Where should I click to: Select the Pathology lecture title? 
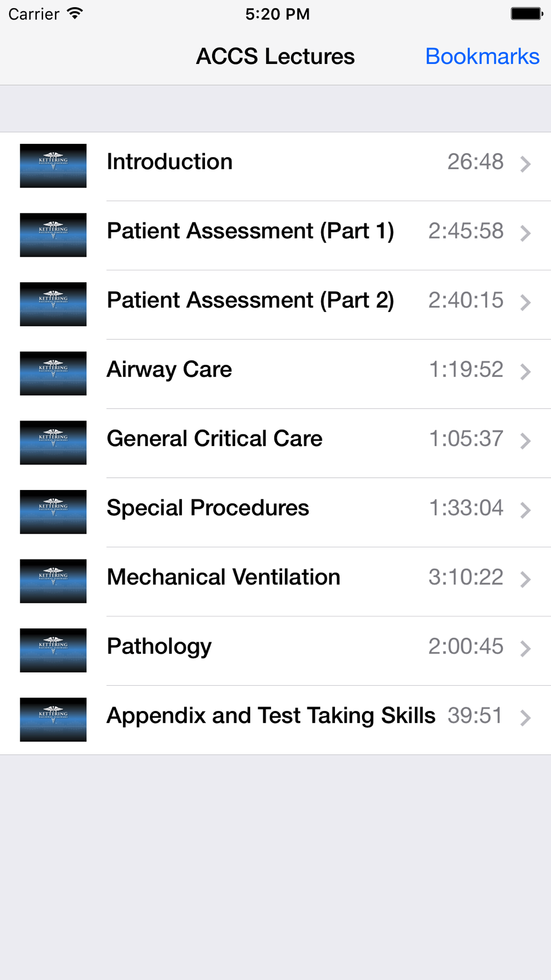coord(159,647)
